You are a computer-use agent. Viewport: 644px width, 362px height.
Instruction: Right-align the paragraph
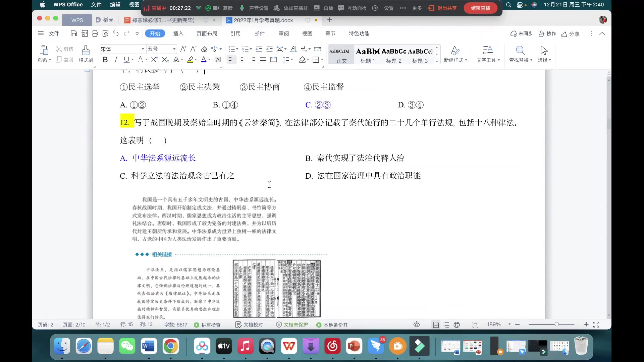pos(252,60)
